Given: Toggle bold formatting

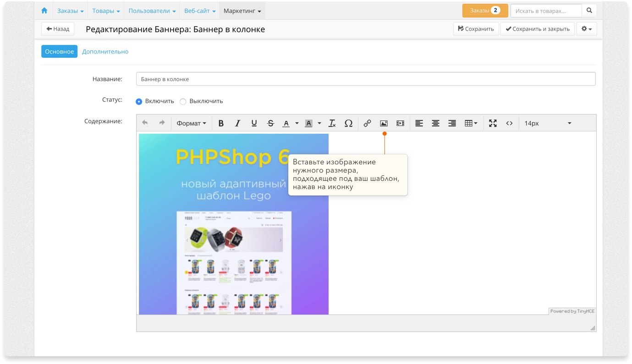Looking at the screenshot, I should pos(221,123).
